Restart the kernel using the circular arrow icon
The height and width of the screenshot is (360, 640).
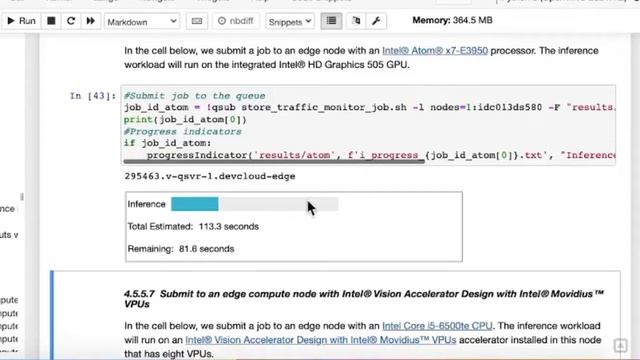point(71,21)
